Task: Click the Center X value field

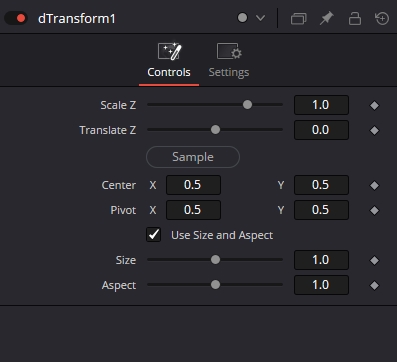Action: tap(193, 185)
